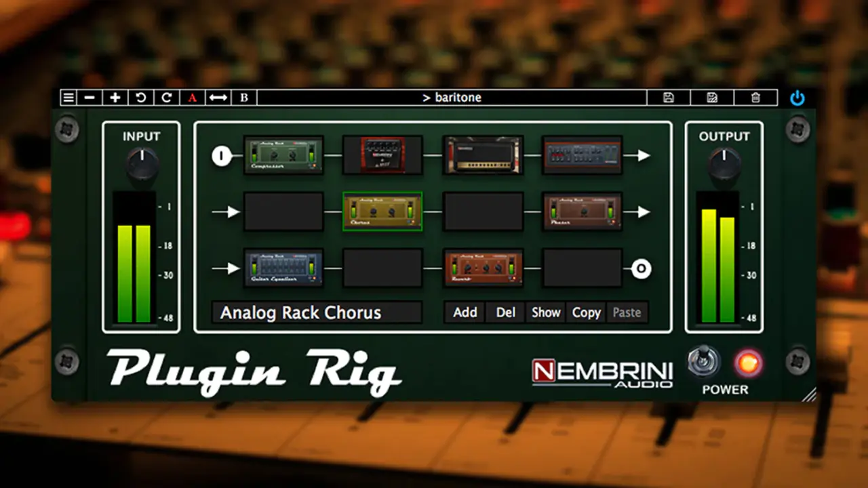Viewport: 868px width, 488px height.
Task: Click the minus zoom-out icon
Action: click(x=90, y=98)
